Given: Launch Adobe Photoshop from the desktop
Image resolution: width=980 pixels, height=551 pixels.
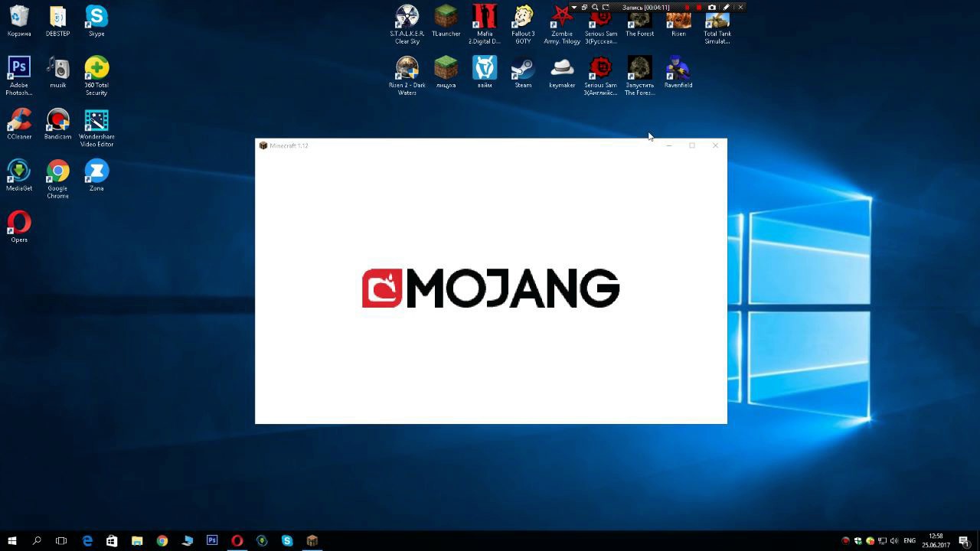Looking at the screenshot, I should [19, 75].
